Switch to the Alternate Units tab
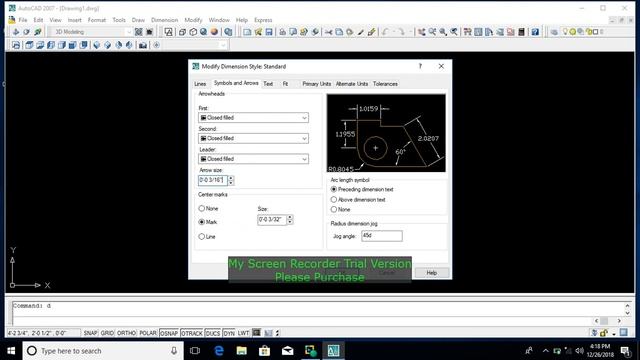The height and width of the screenshot is (360, 640). pos(352,84)
